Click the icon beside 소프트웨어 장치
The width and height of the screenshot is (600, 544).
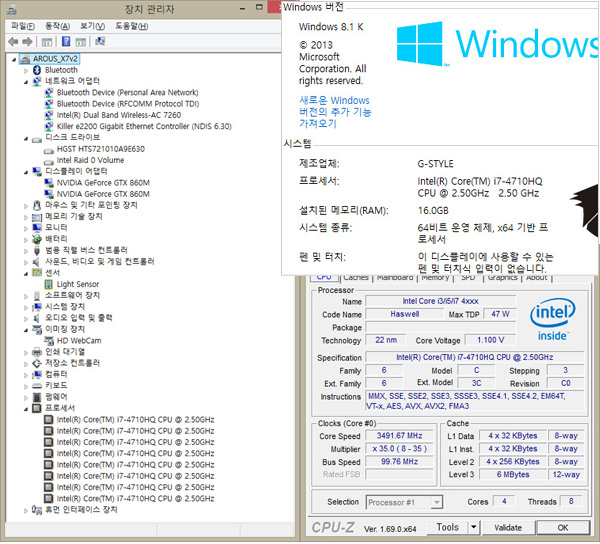37,296
